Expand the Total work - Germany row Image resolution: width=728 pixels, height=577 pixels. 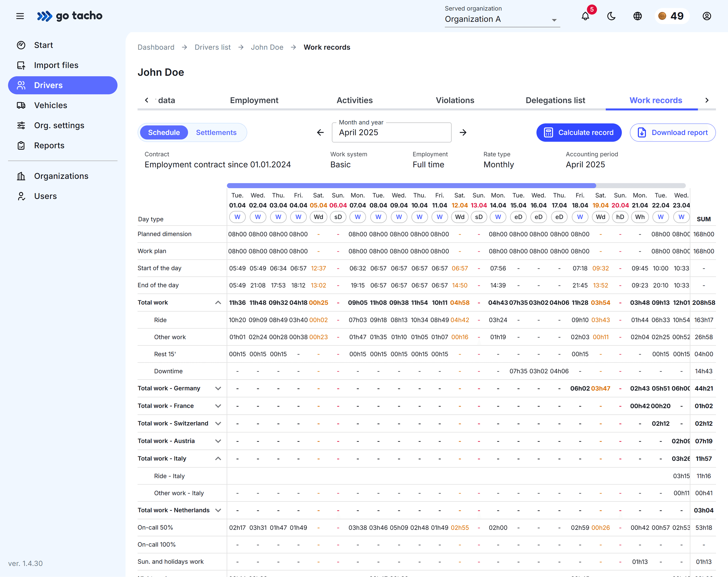(218, 388)
